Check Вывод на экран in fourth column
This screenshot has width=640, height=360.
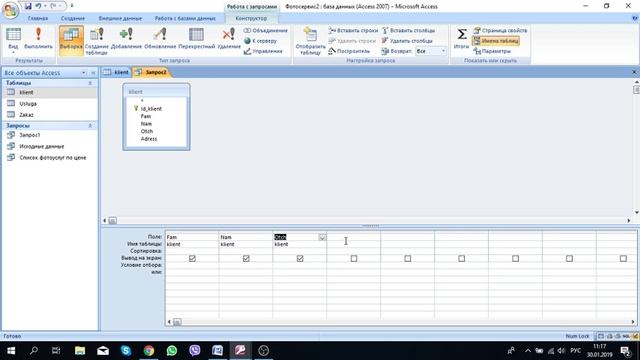click(354, 258)
